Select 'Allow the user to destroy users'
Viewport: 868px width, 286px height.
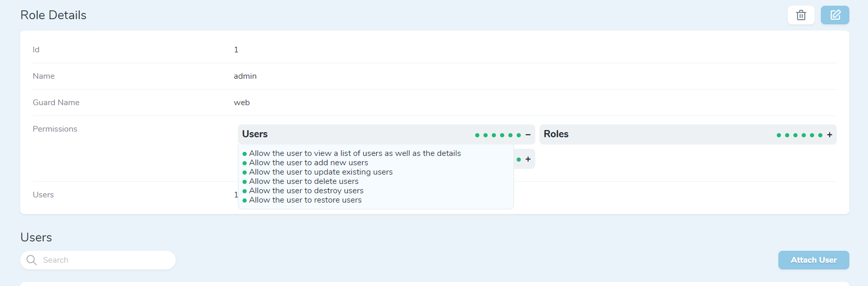pos(306,191)
